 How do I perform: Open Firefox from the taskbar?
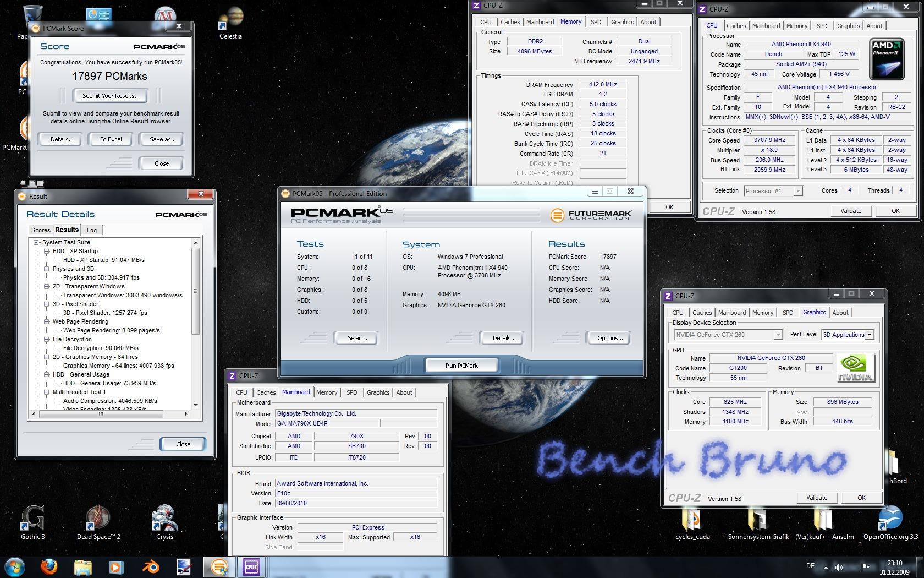coord(49,567)
